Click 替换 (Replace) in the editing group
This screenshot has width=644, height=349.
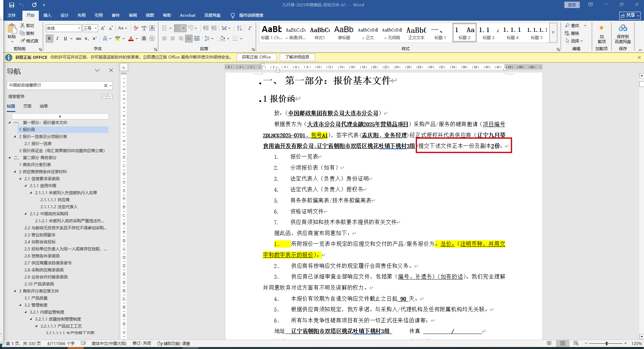[572, 33]
